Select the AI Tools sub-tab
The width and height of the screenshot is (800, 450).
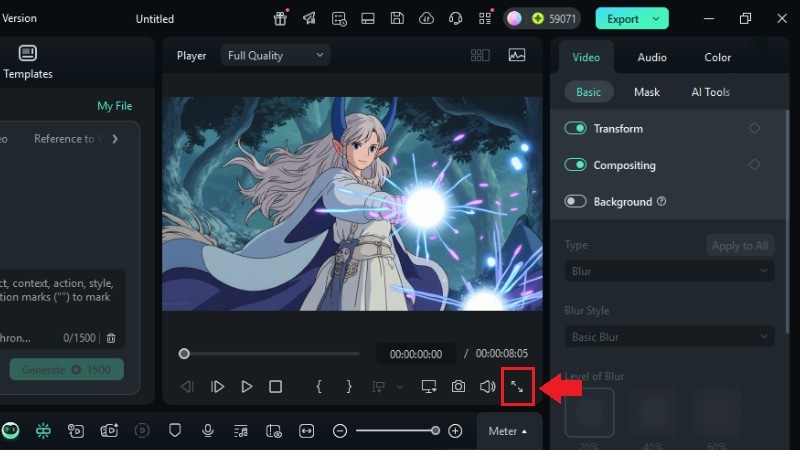(x=710, y=92)
